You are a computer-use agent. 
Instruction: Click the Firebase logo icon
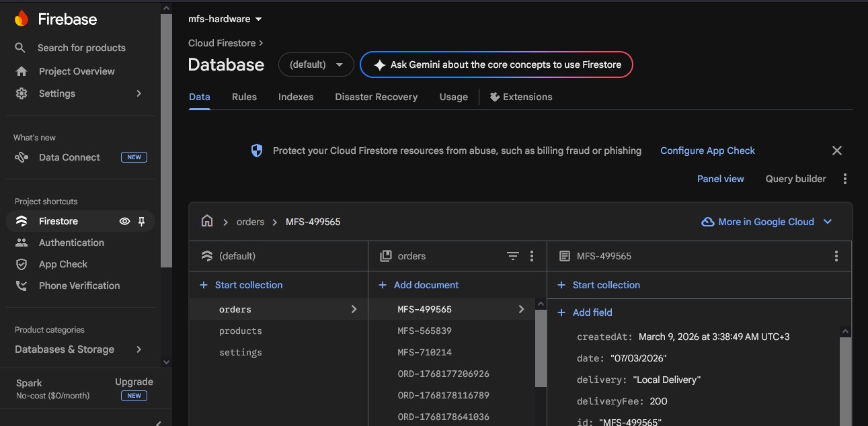pyautogui.click(x=22, y=19)
